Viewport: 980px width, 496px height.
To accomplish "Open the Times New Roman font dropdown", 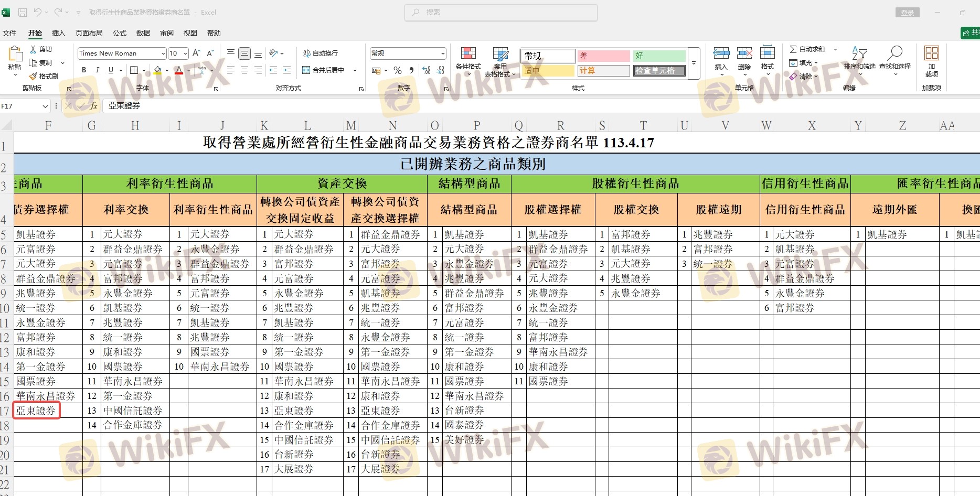I will click(x=163, y=53).
